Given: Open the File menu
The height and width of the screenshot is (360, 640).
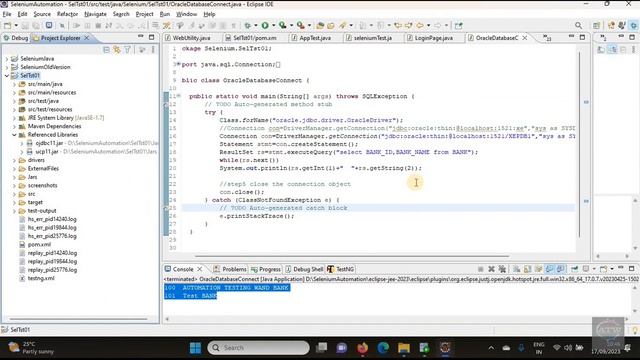Looking at the screenshot, I should tap(7, 14).
